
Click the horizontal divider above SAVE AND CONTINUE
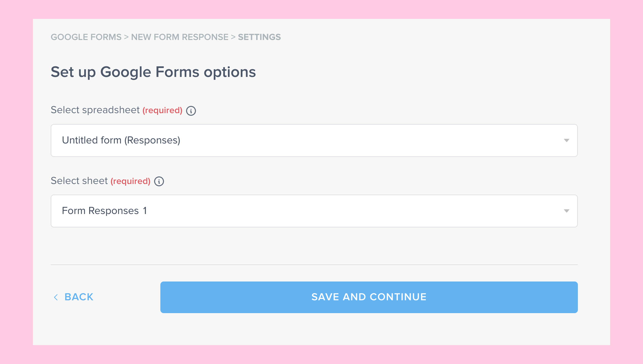[x=314, y=264]
